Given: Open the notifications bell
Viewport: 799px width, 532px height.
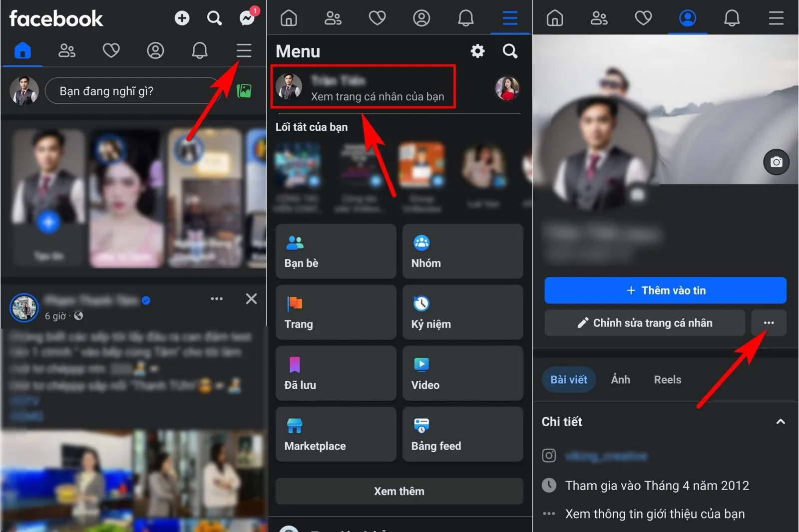Looking at the screenshot, I should point(199,50).
